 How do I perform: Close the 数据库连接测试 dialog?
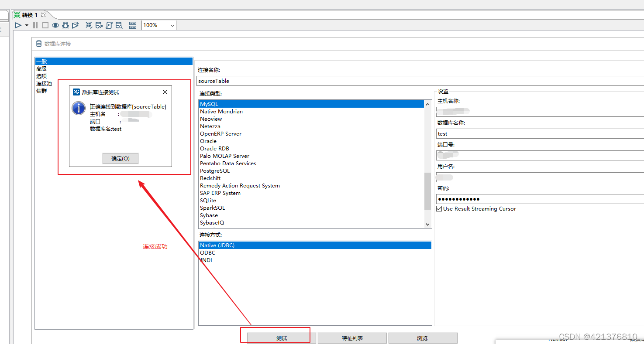(165, 92)
